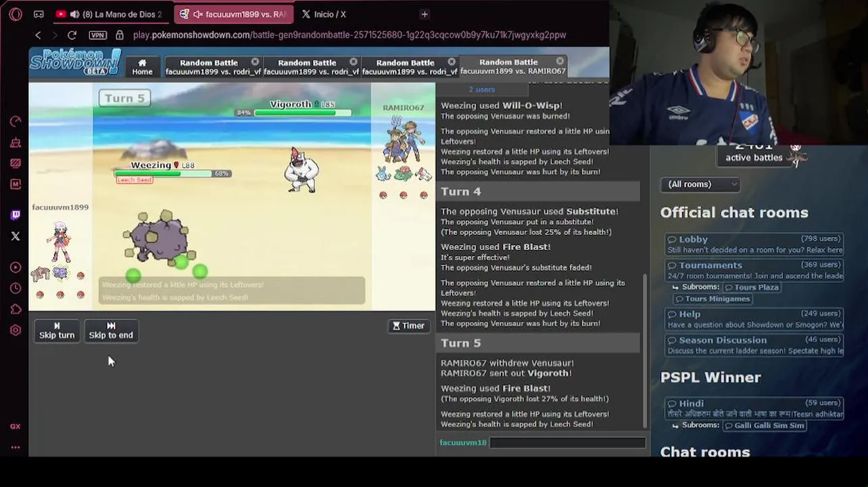868x487 pixels.
Task: Click Weezing's green HP bar
Action: pyautogui.click(x=164, y=174)
